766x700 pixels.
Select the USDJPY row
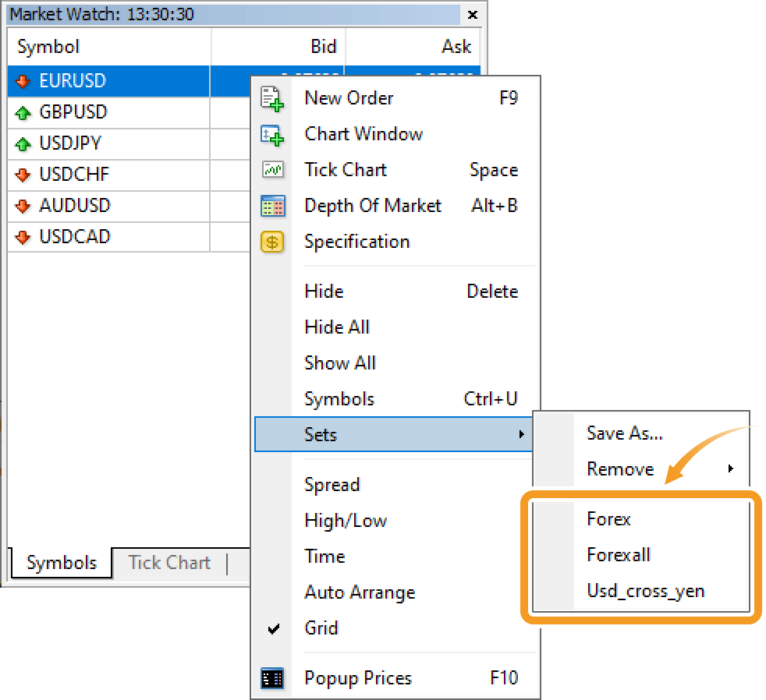[129, 143]
